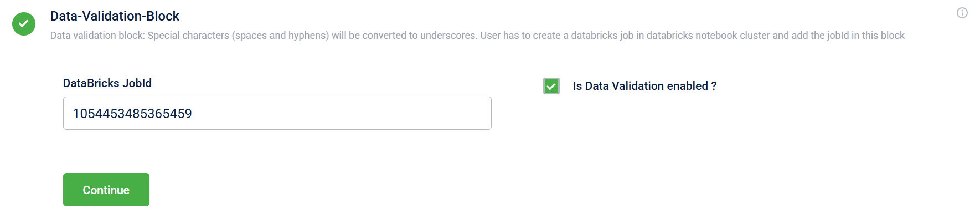The image size is (980, 218).
Task: Click the 'Is Data Validation enabled ?' label
Action: coord(644,86)
